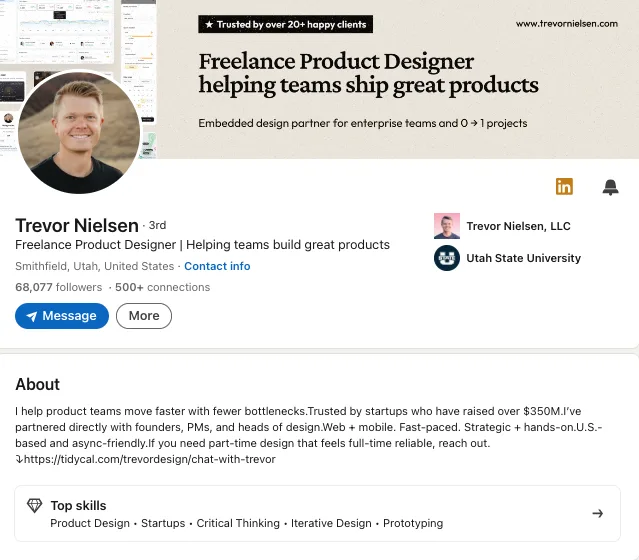Viewport: 639px width, 560px height.
Task: Open the Trevor Nielsen, LLC company link
Action: (518, 226)
